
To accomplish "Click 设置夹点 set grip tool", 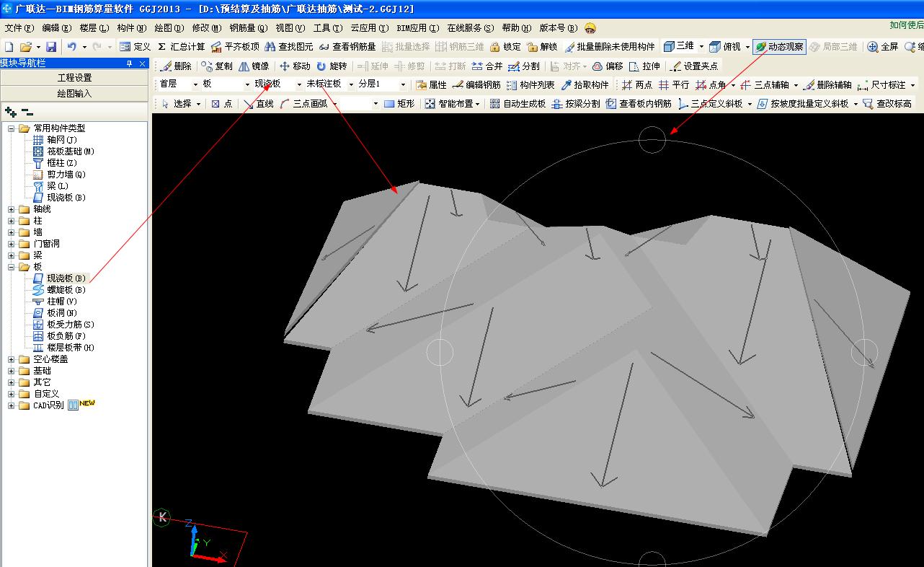I will (x=694, y=66).
